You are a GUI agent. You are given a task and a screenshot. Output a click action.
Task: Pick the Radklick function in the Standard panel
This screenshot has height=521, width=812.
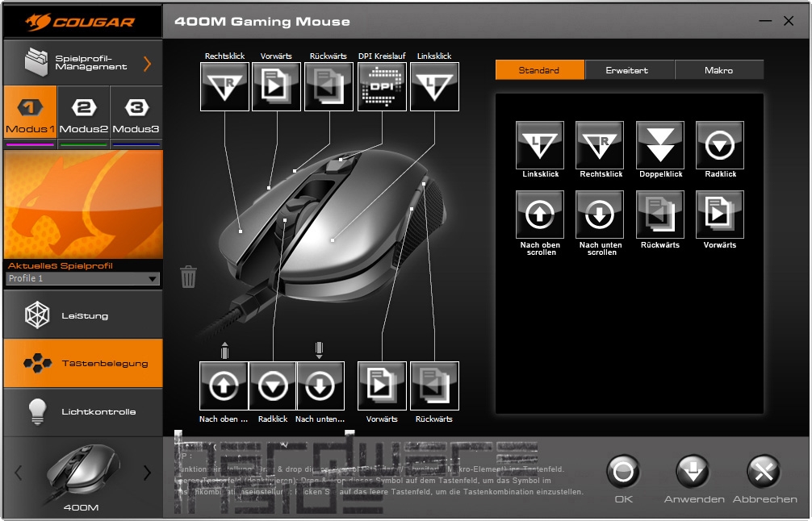click(720, 145)
